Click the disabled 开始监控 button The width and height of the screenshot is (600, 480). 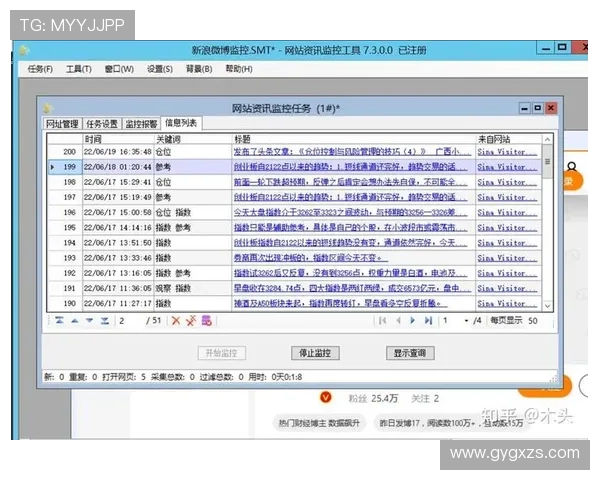(222, 353)
